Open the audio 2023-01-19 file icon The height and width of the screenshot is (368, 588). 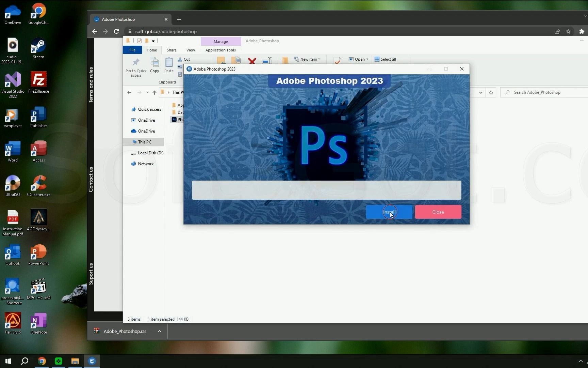pyautogui.click(x=13, y=51)
